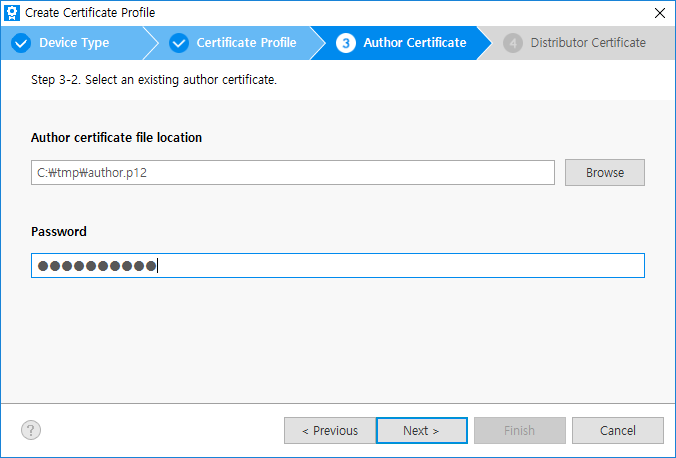Image resolution: width=676 pixels, height=458 pixels.
Task: Proceed with the Next button
Action: [421, 431]
